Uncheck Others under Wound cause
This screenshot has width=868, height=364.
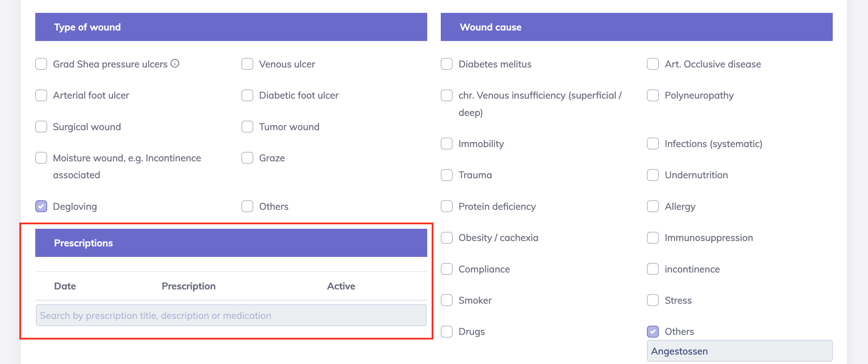coord(653,331)
